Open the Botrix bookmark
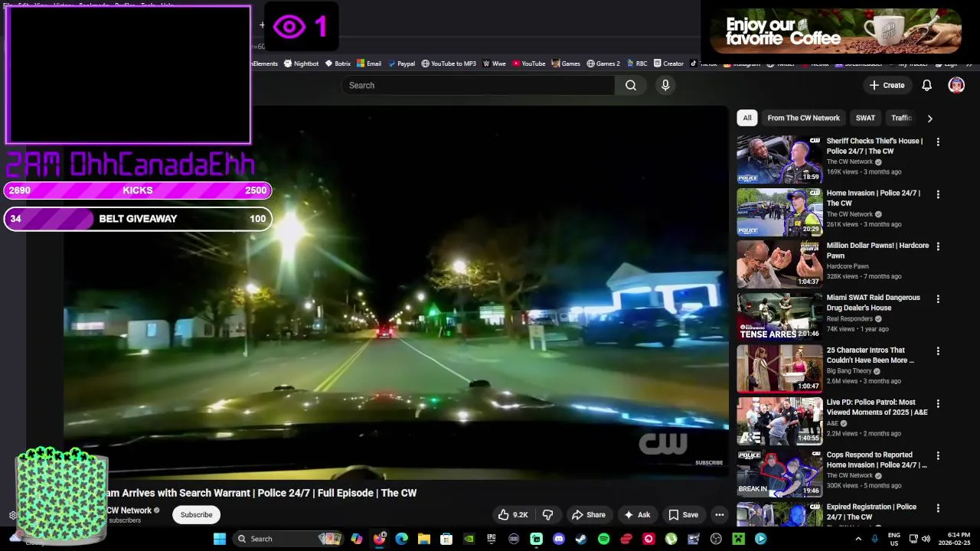Screen dimensions: 980x551 tap(338, 64)
